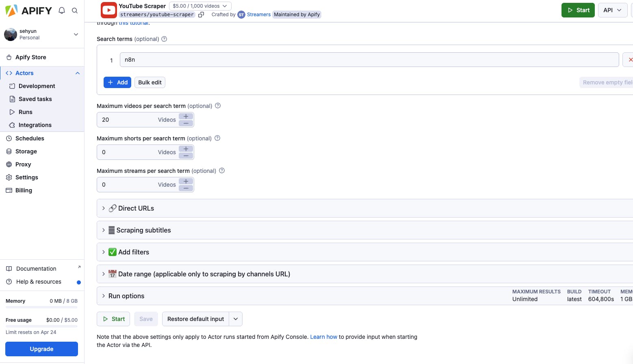Image resolution: width=633 pixels, height=364 pixels.
Task: Increase maximum streams per search term
Action: [x=186, y=181]
